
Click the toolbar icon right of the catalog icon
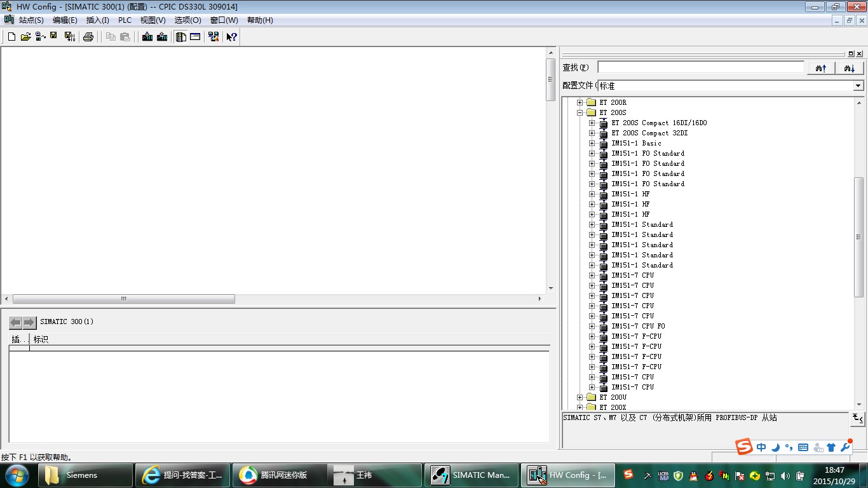(x=195, y=37)
